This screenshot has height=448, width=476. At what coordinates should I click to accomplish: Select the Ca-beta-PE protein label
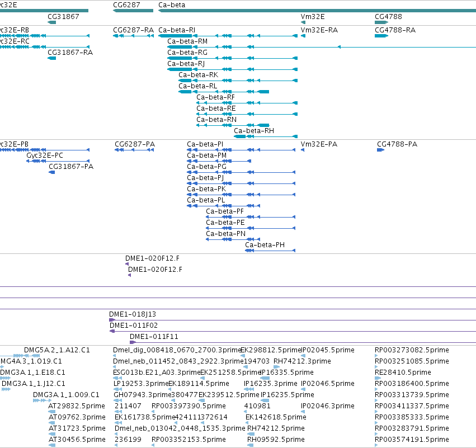click(225, 223)
